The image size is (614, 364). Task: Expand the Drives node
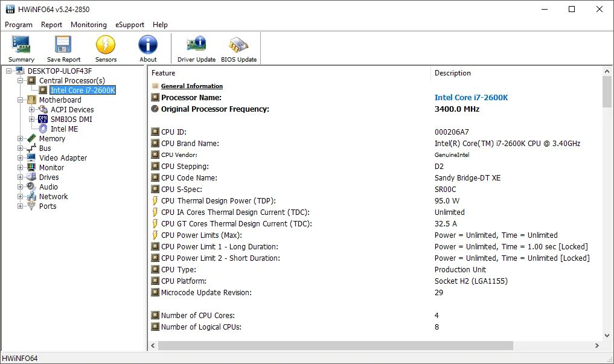coord(21,177)
